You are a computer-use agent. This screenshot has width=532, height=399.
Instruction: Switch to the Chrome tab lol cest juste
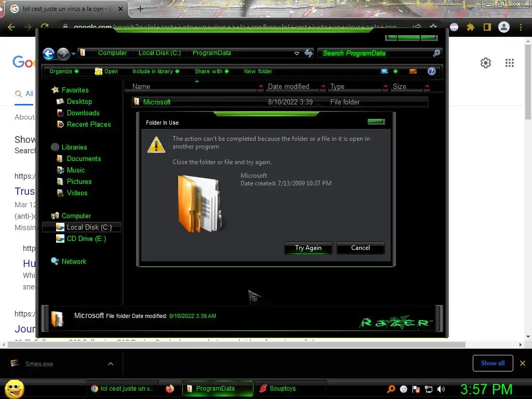tap(66, 9)
